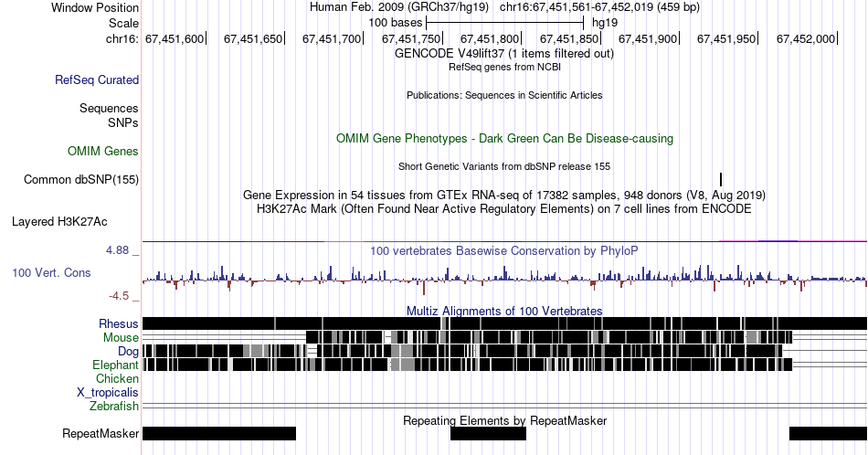Click the SNPs track label
The image size is (868, 455).
tap(123, 122)
